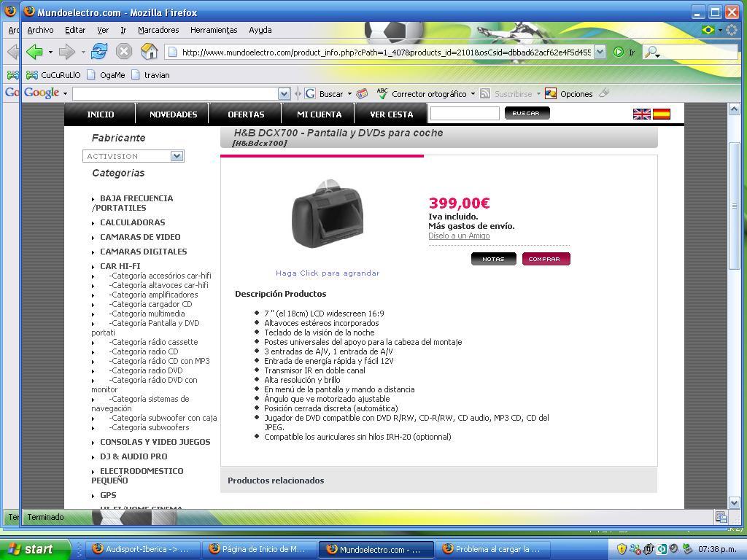
Task: Open Google toolbar Opciones
Action: (569, 94)
